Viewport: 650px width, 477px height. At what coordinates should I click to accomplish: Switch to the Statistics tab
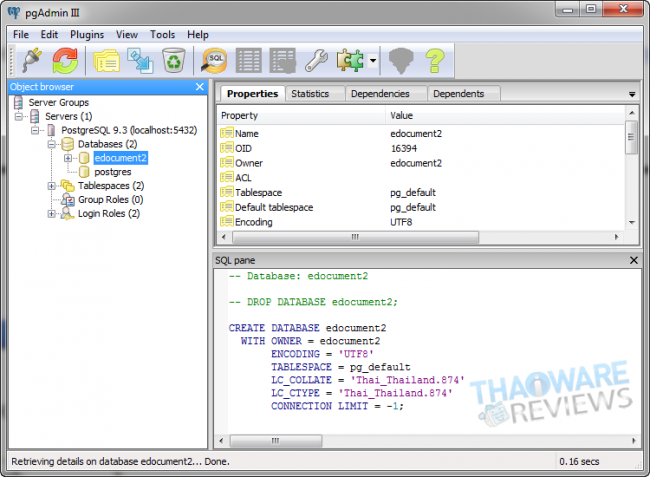coord(310,94)
